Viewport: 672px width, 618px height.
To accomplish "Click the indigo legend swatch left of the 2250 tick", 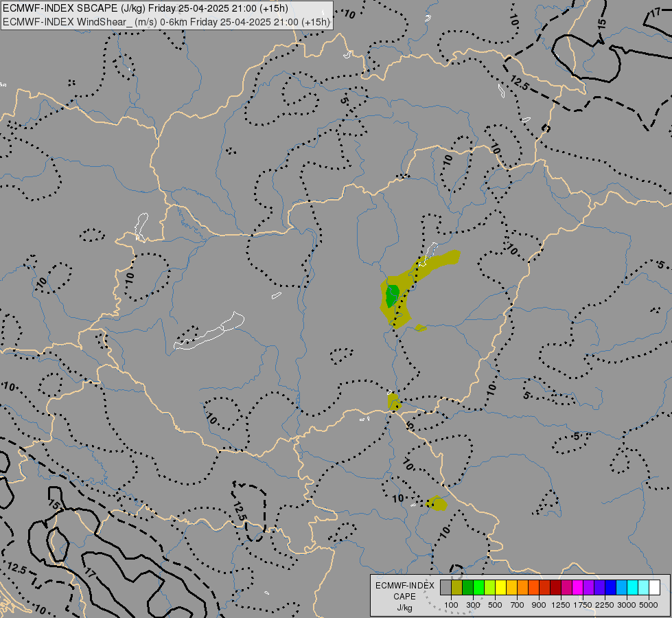I will coord(599,587).
